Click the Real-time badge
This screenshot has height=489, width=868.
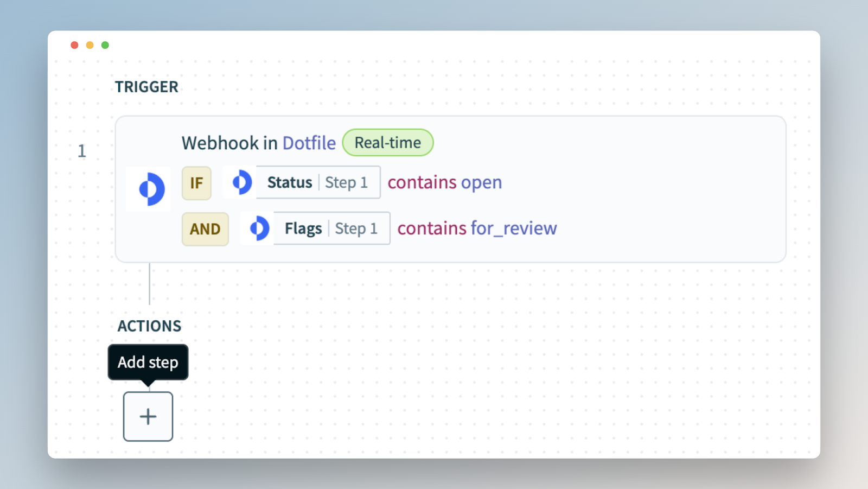388,142
